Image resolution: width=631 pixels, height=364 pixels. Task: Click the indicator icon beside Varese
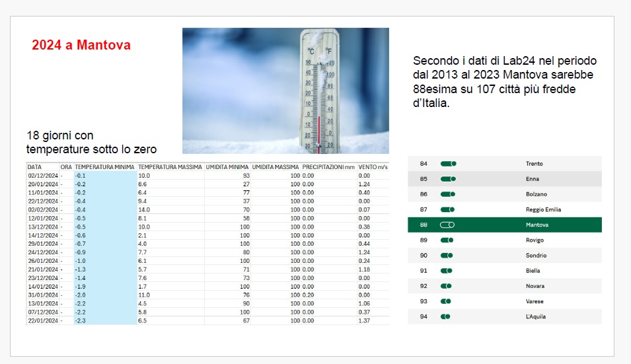[x=445, y=301]
